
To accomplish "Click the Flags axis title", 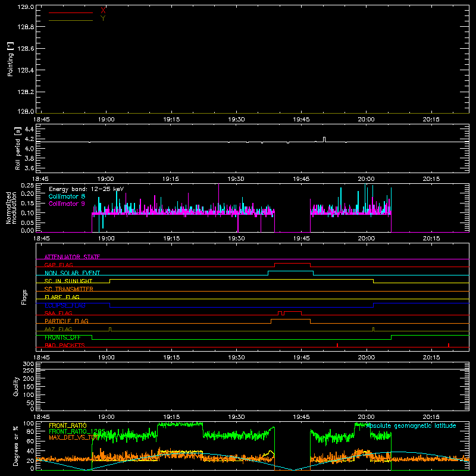I will point(24,297).
